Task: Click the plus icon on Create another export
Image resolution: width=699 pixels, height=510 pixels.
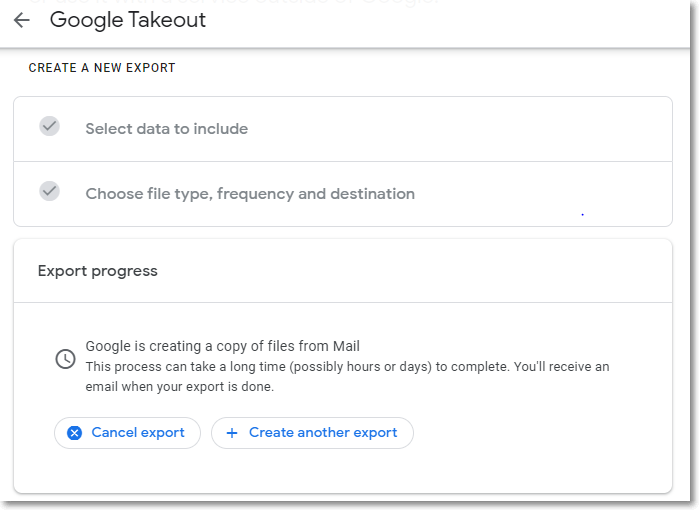Action: point(232,433)
